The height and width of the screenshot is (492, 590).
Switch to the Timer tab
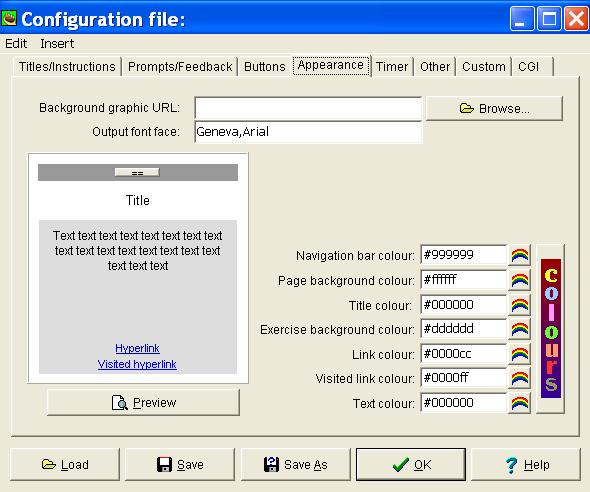click(x=392, y=67)
